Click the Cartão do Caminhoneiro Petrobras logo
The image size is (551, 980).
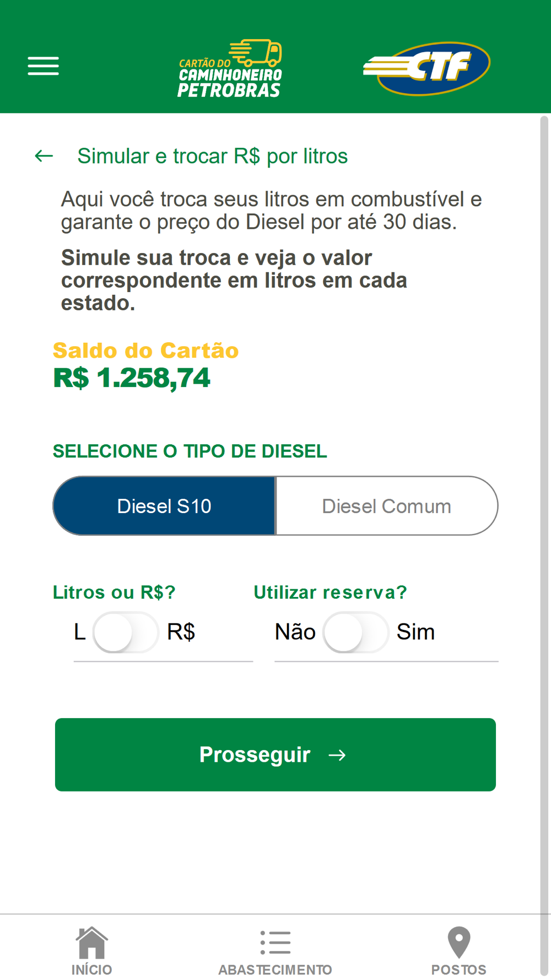230,69
